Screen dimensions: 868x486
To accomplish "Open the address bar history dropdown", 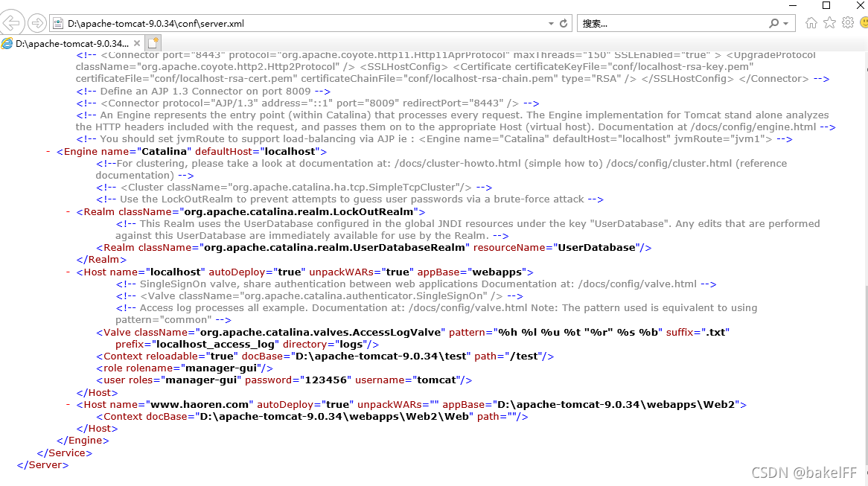I will (551, 23).
